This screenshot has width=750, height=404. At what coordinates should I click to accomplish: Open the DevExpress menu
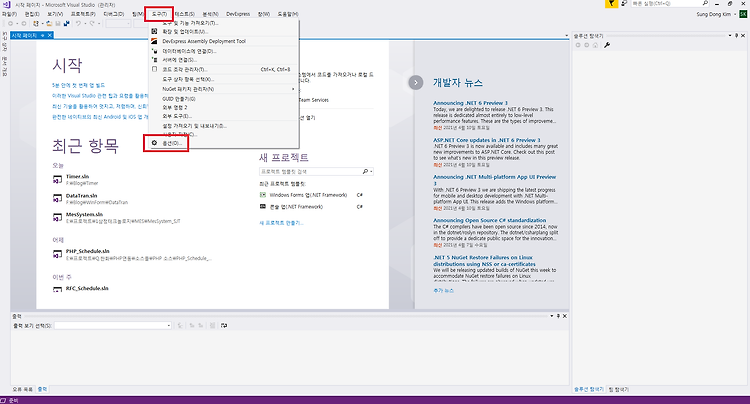pos(238,14)
